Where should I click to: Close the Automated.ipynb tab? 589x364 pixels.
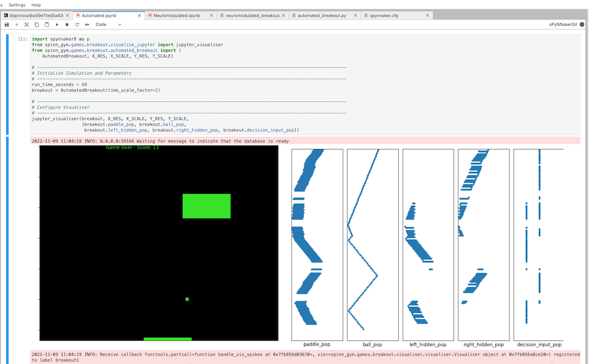[x=140, y=15]
